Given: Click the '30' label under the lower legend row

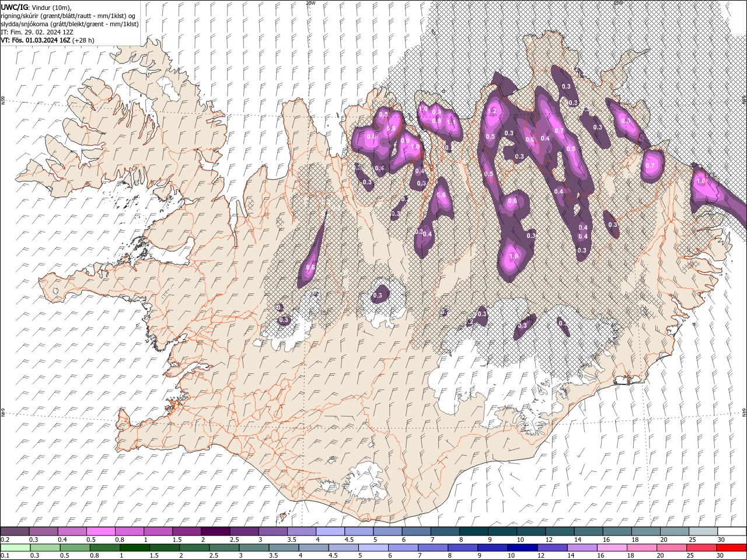Looking at the screenshot, I should [x=720, y=555].
